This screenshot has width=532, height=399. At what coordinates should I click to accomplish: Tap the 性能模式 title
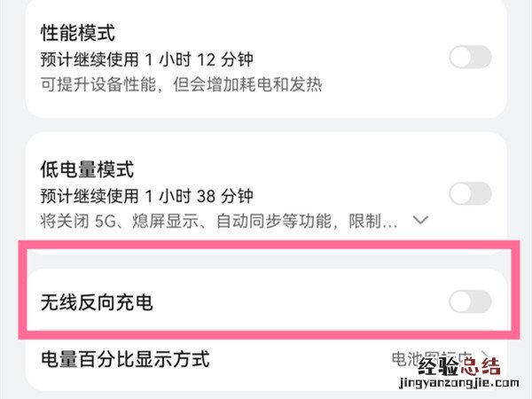coord(79,34)
